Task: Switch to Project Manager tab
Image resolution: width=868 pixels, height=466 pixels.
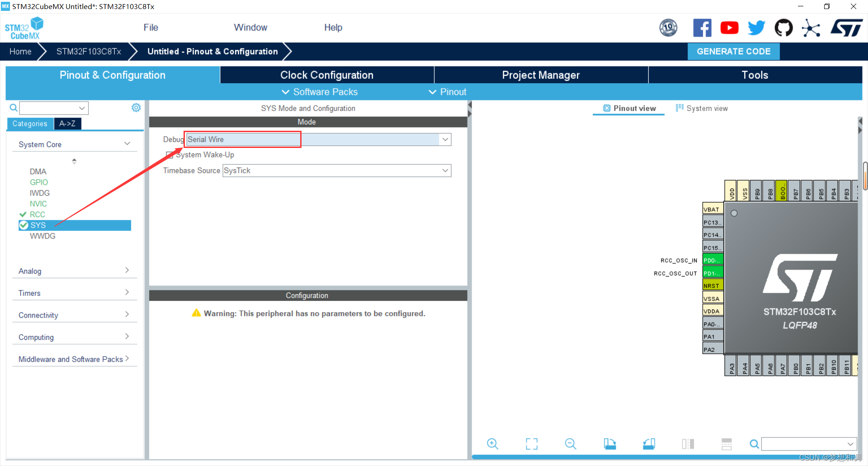Action: [x=541, y=75]
